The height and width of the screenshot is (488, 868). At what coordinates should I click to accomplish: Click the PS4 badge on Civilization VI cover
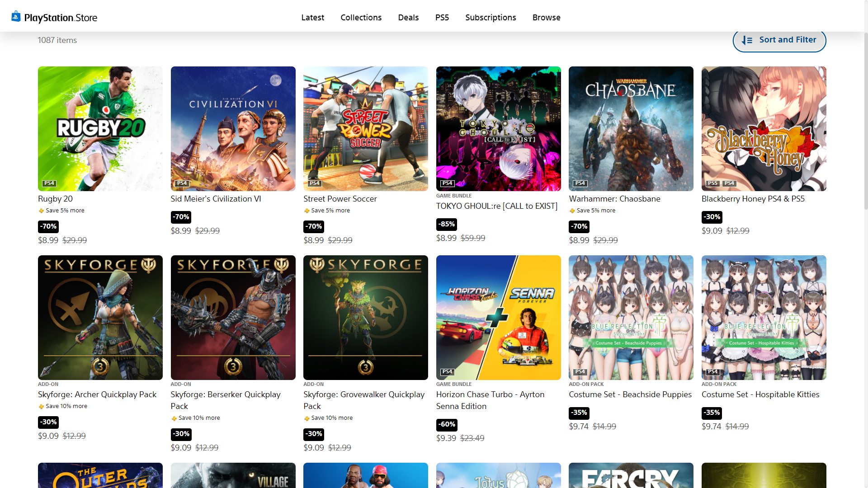182,183
